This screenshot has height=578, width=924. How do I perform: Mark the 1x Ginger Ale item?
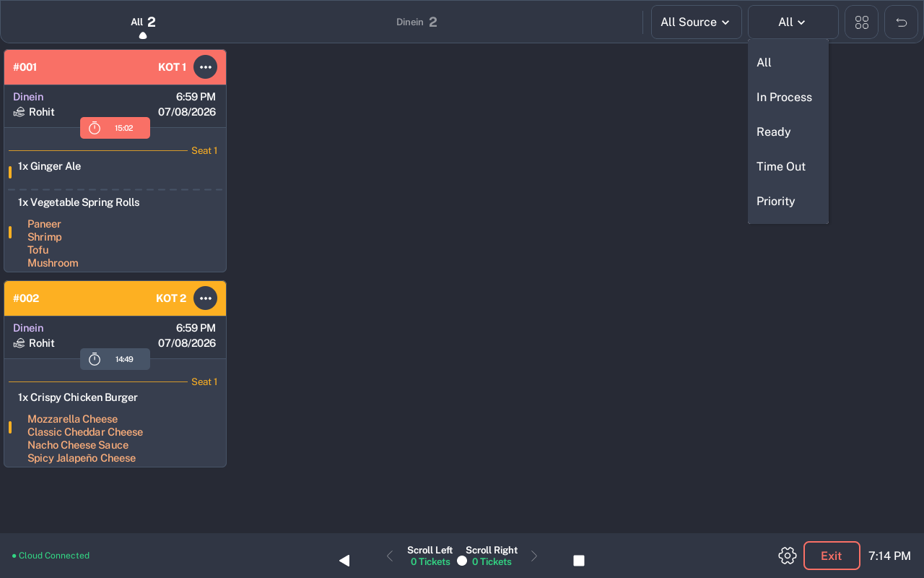[49, 166]
